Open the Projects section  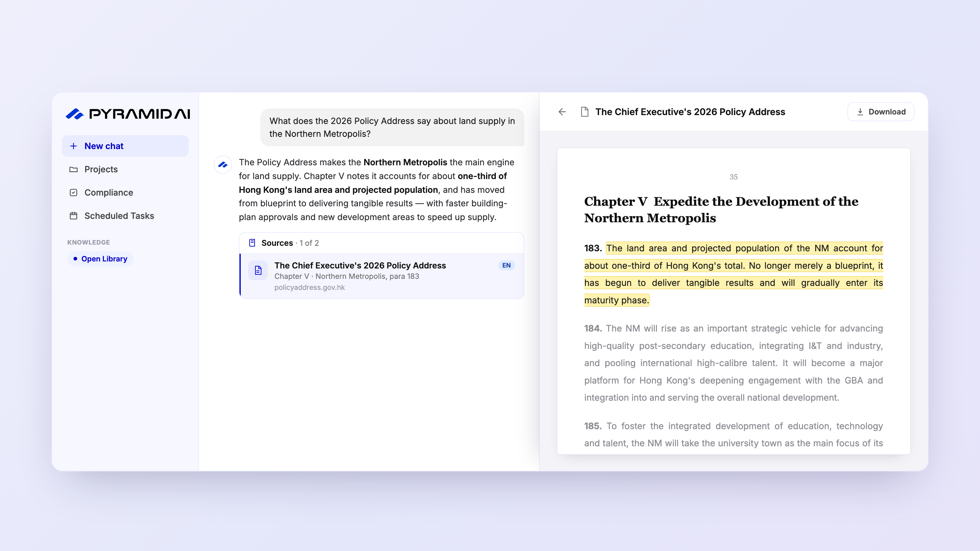tap(125, 169)
